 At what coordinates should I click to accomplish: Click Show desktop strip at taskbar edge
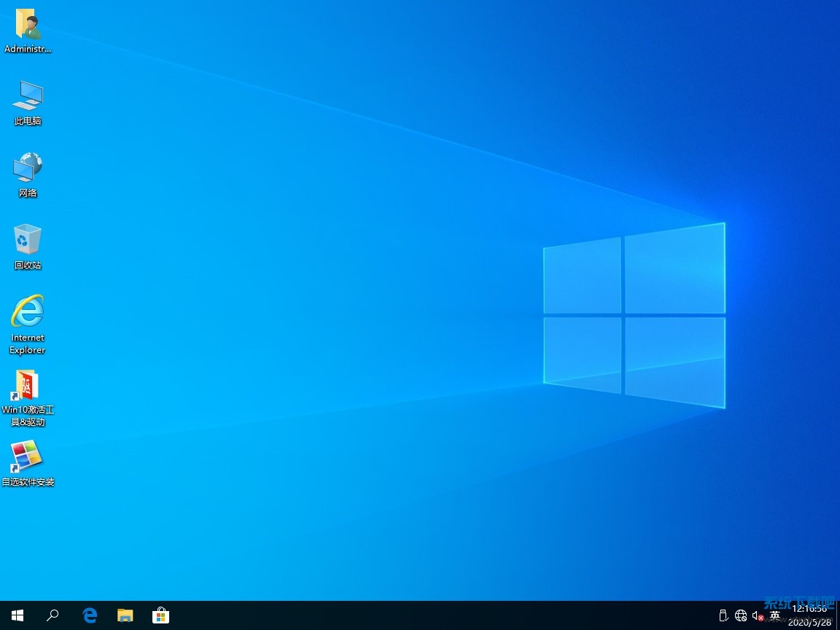(x=838, y=615)
